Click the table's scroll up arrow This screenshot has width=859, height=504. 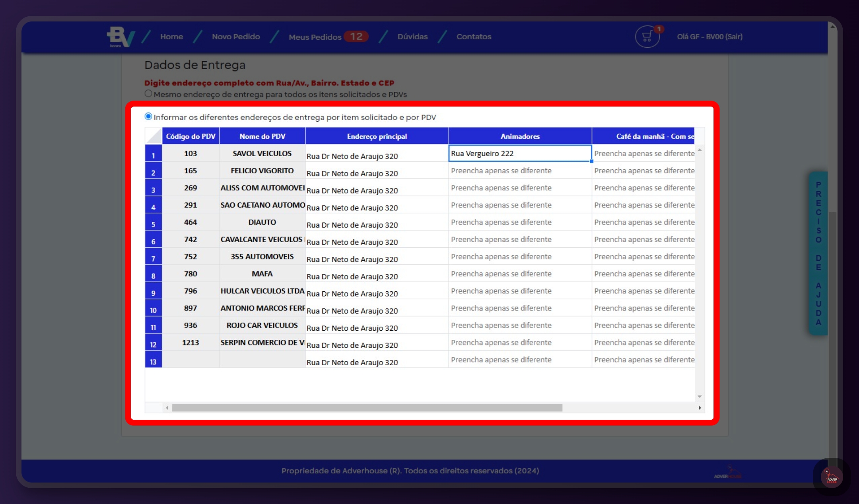click(x=700, y=150)
